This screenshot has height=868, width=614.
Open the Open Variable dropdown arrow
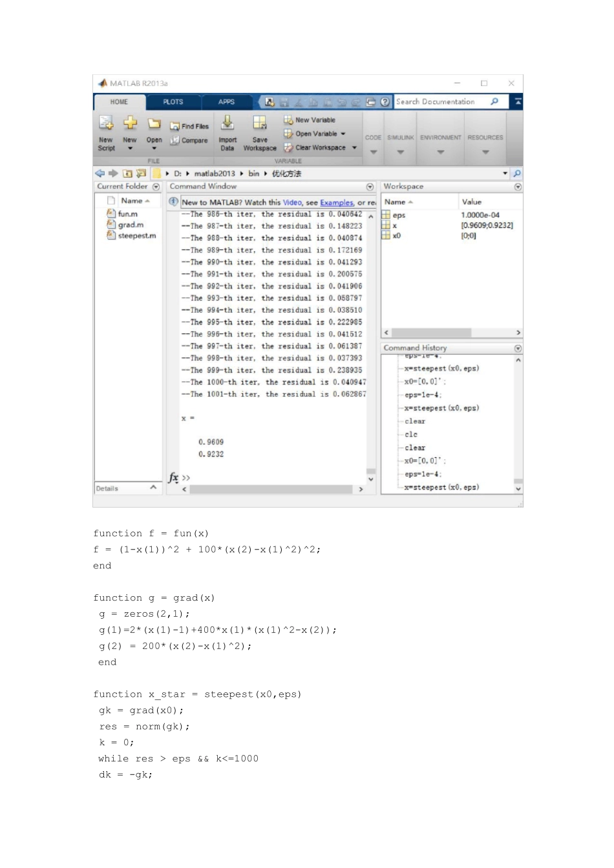(343, 134)
